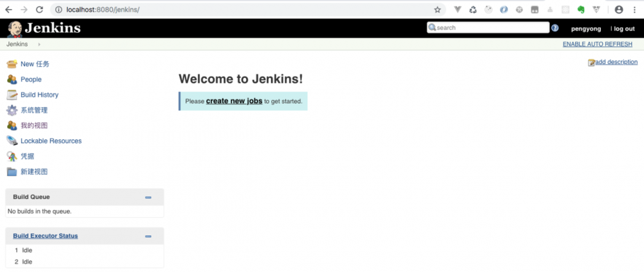Click the Build Queue panel title

coord(31,197)
